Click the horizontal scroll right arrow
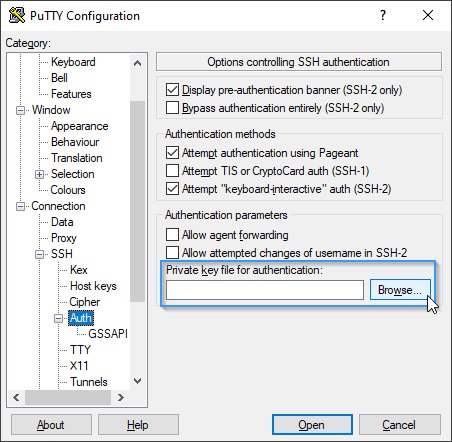 click(121, 397)
